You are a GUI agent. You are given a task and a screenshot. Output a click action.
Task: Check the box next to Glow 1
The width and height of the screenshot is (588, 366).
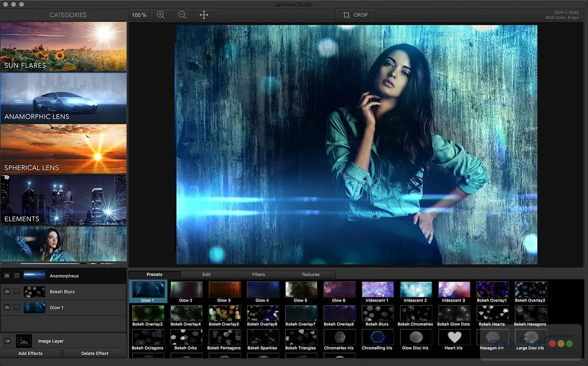click(x=16, y=307)
